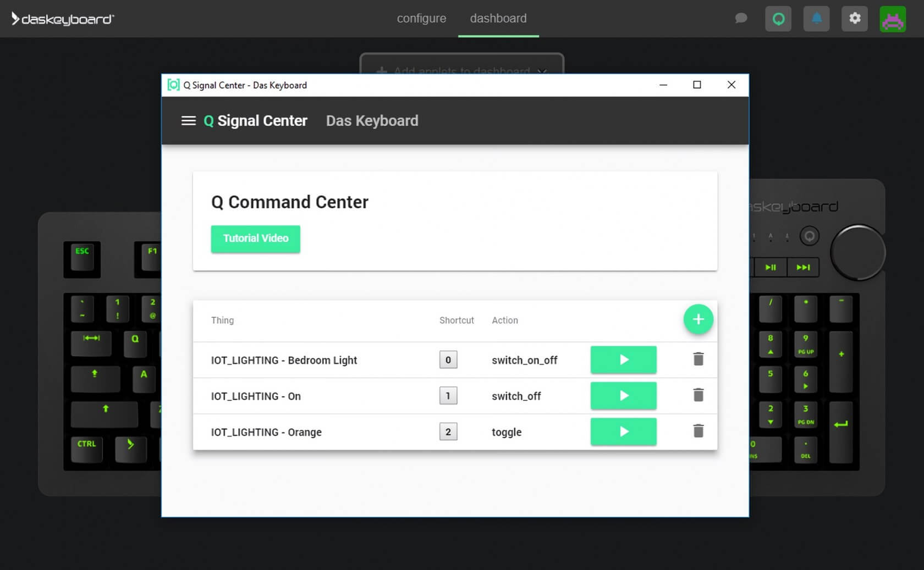Click the numpad Enter key
This screenshot has height=570, width=924.
[841, 431]
